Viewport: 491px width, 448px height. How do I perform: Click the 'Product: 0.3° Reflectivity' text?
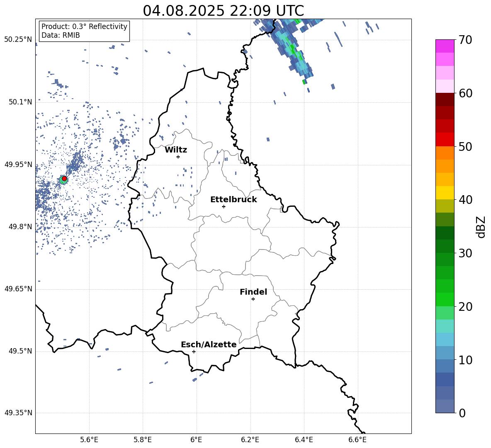coord(84,27)
